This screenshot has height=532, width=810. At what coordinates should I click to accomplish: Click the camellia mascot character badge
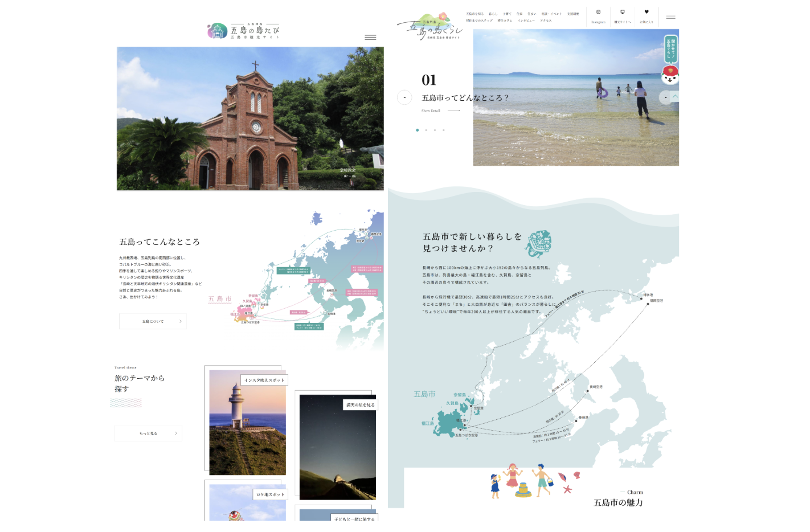tap(670, 75)
